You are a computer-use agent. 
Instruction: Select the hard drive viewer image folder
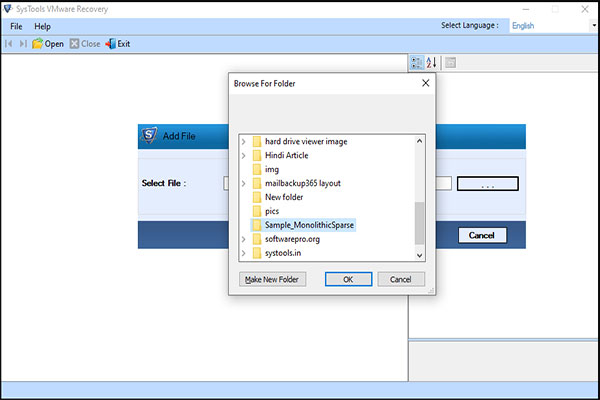[306, 142]
